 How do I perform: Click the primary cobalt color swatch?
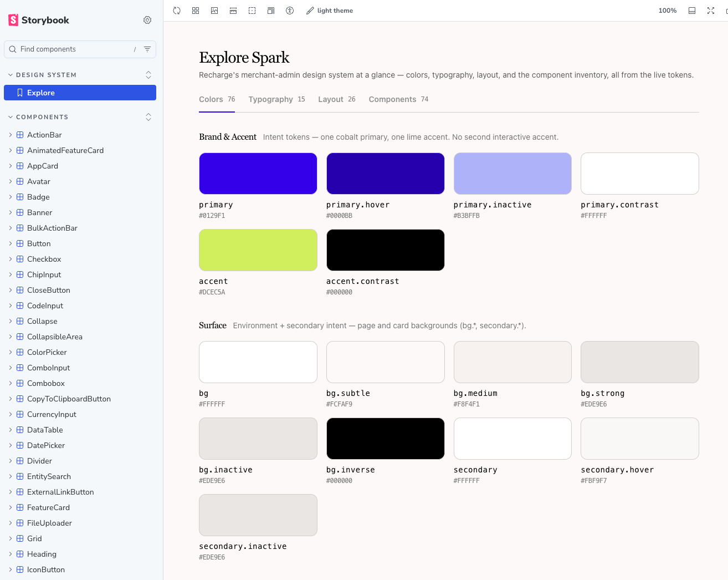[x=258, y=174]
